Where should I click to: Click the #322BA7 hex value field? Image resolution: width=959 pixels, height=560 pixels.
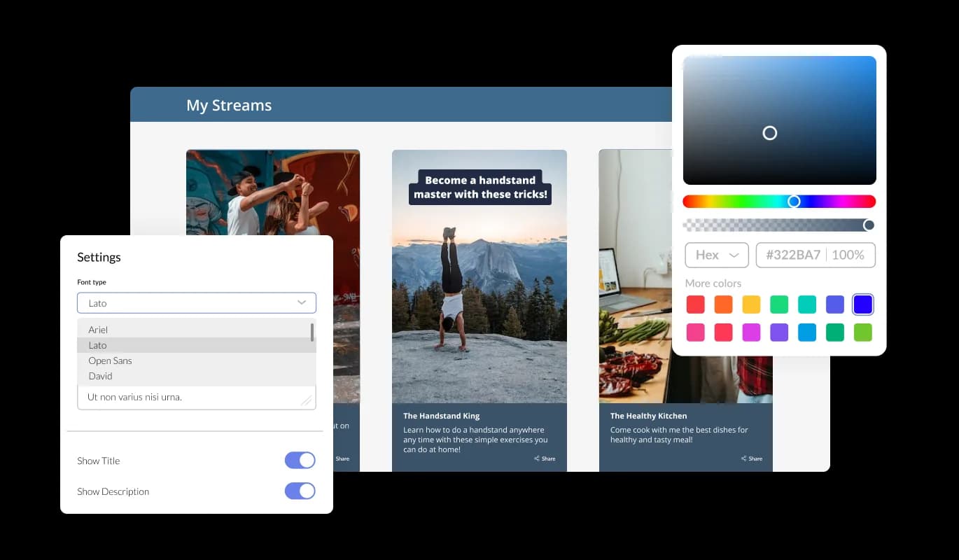pos(793,255)
